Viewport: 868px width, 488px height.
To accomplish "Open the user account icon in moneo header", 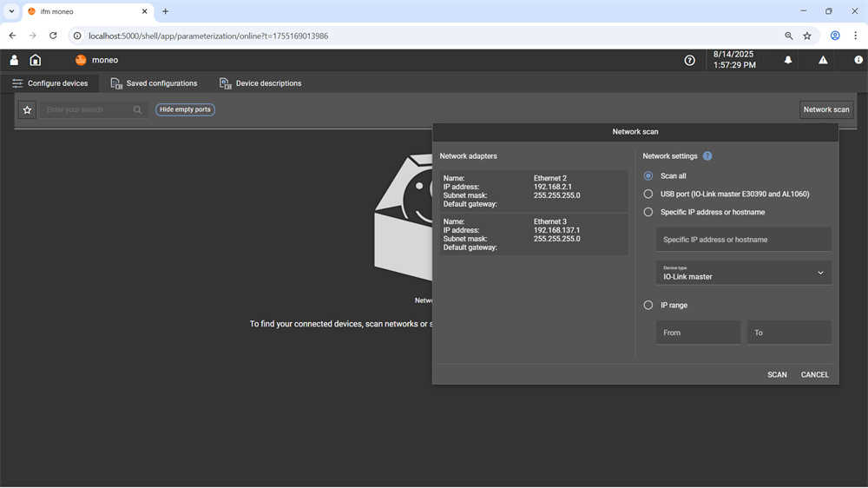I will click(14, 60).
